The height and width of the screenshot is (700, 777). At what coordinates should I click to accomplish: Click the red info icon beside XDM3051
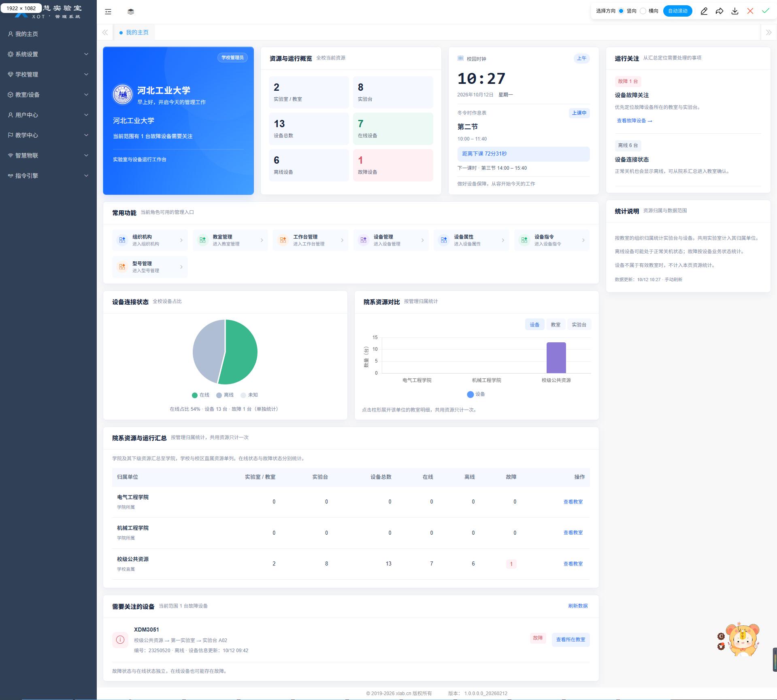[120, 640]
